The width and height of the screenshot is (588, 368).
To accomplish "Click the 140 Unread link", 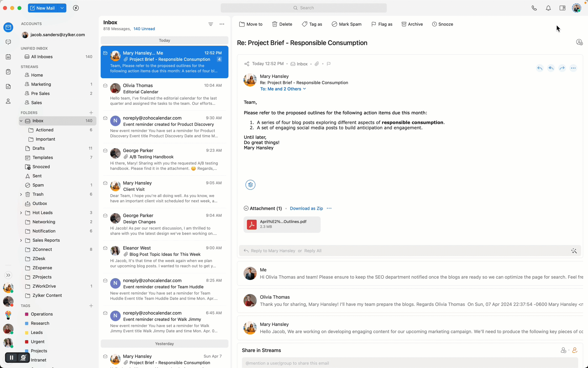I will [x=144, y=29].
